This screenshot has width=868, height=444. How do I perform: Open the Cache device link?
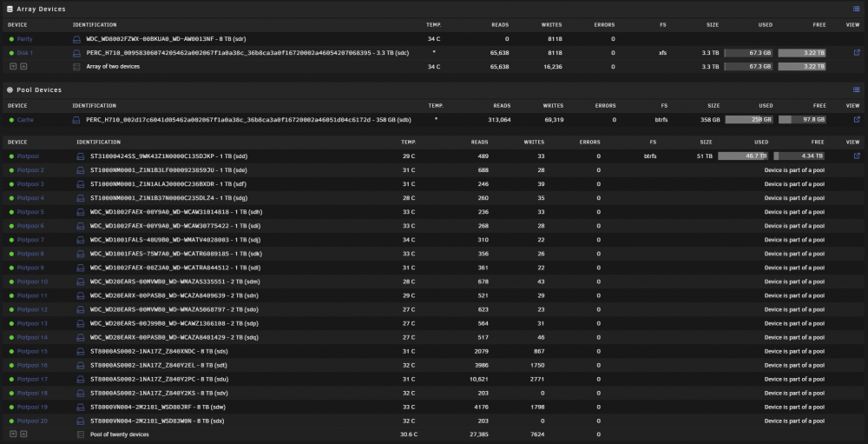pyautogui.click(x=25, y=120)
